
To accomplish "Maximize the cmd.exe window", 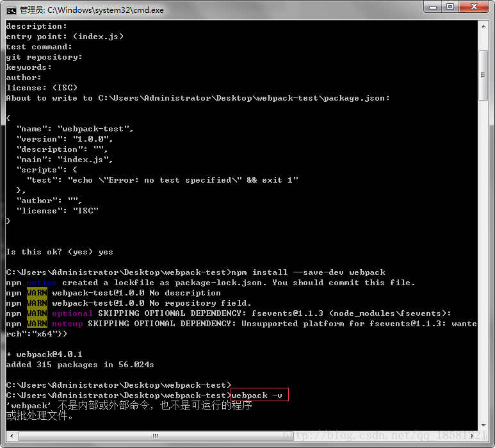I will (450, 7).
